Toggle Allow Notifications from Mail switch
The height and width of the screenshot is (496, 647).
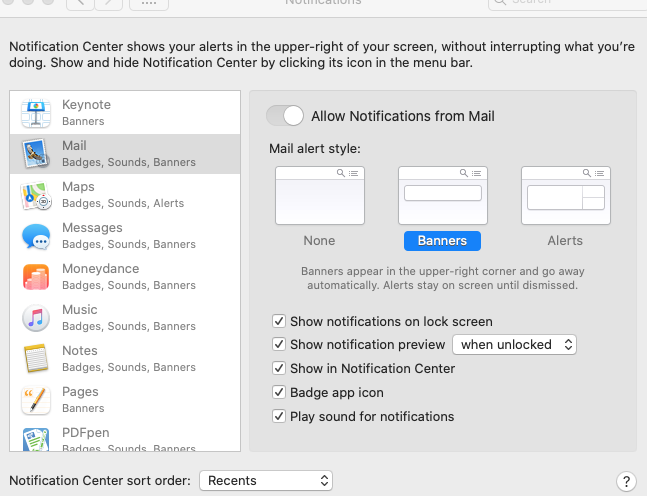[x=285, y=116]
